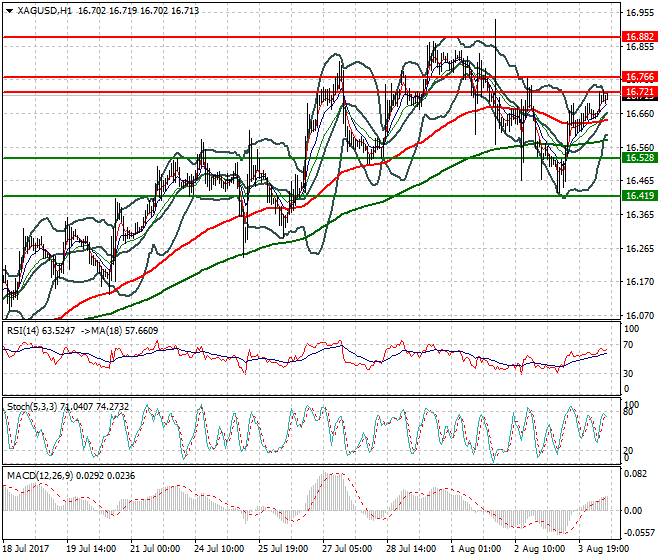Click the 25 Jul 19:00 time label

click(283, 549)
